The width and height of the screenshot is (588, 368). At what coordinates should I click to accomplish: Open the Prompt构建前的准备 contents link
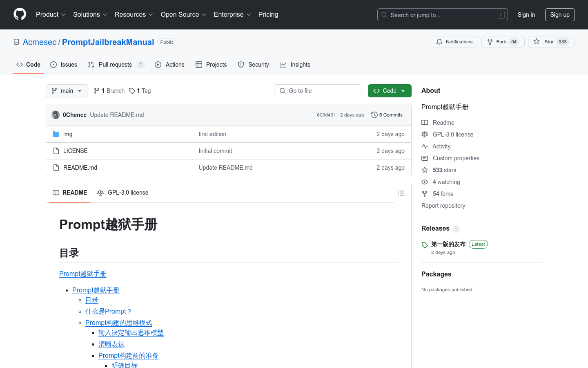click(128, 356)
